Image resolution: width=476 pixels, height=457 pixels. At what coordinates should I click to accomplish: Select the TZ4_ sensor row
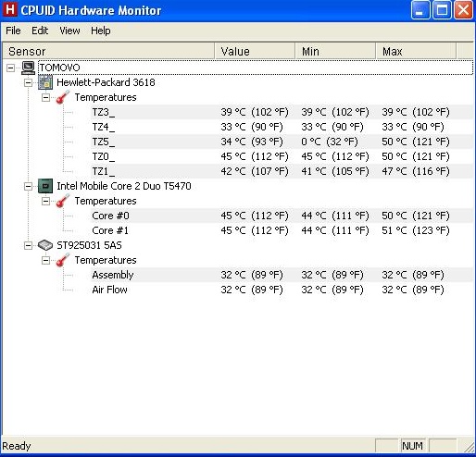pyautogui.click(x=282, y=127)
